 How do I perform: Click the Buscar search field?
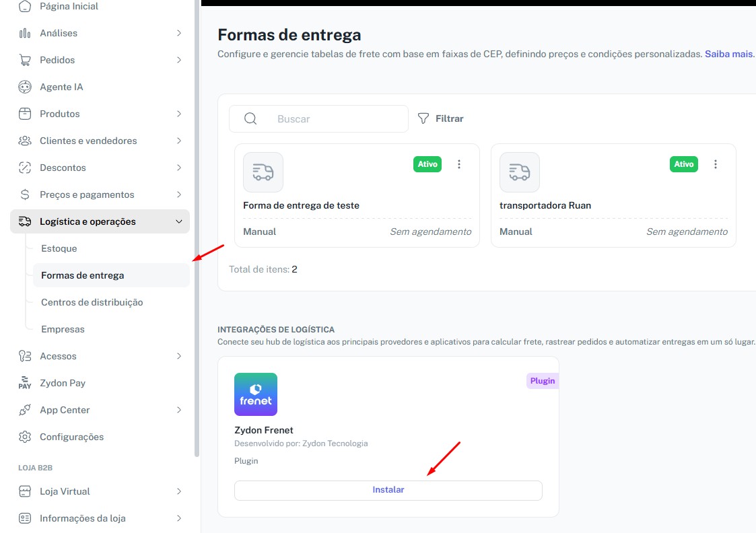point(337,118)
